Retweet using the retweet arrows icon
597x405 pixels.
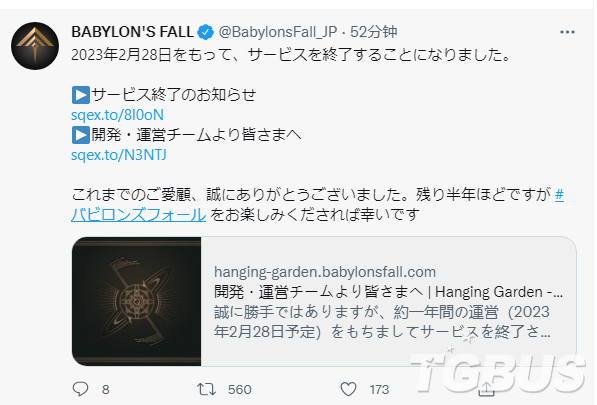click(206, 389)
